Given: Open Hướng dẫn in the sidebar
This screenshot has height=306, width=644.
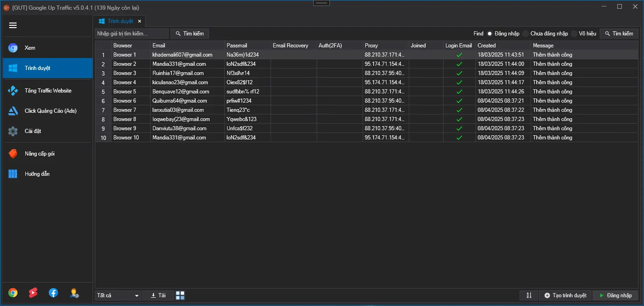Looking at the screenshot, I should click(48, 174).
